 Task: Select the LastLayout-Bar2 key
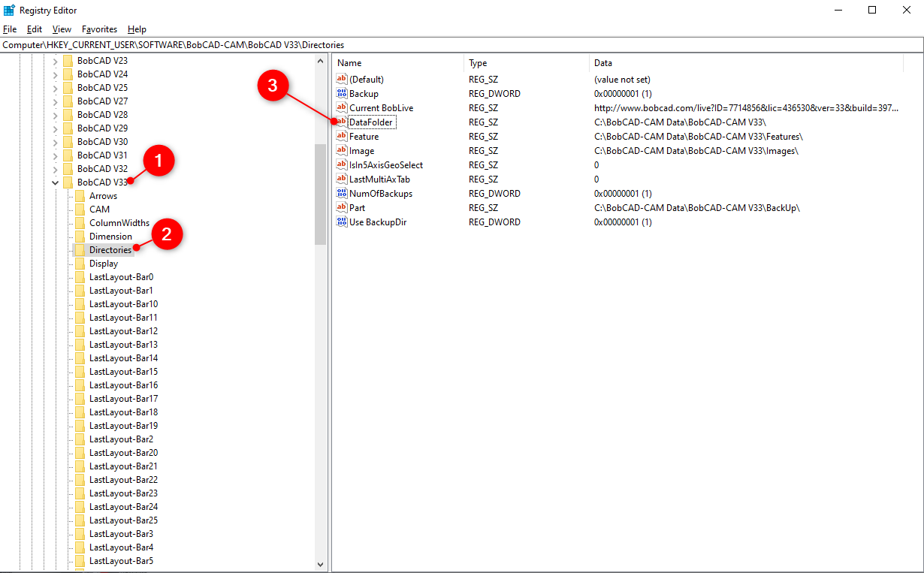pyautogui.click(x=121, y=439)
